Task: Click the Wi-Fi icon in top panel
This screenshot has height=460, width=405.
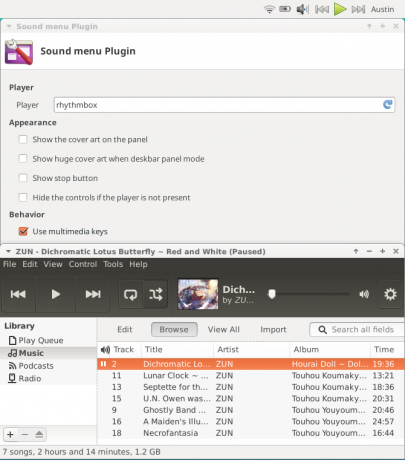Action: [x=269, y=9]
